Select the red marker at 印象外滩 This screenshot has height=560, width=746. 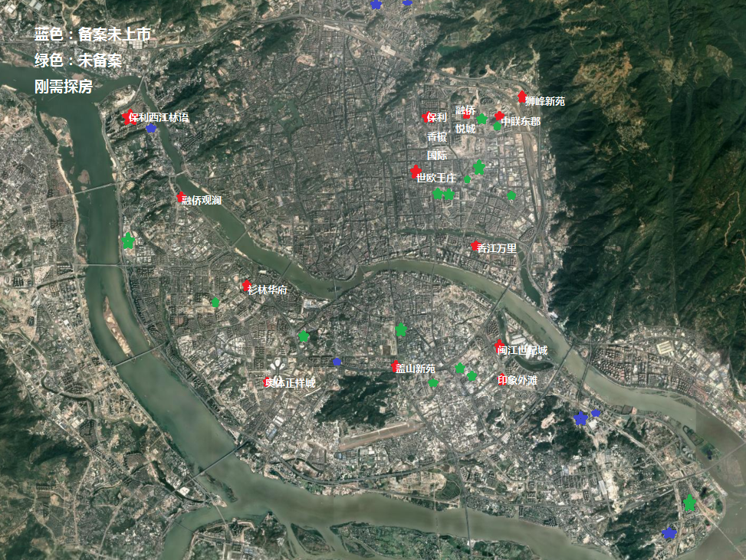pyautogui.click(x=501, y=379)
